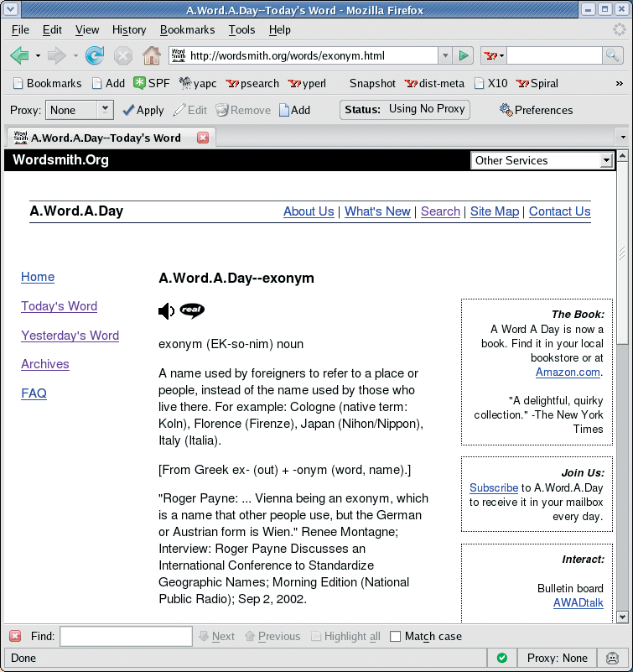Expand the back history dropdown arrow
The height and width of the screenshot is (672, 633).
pos(38,55)
